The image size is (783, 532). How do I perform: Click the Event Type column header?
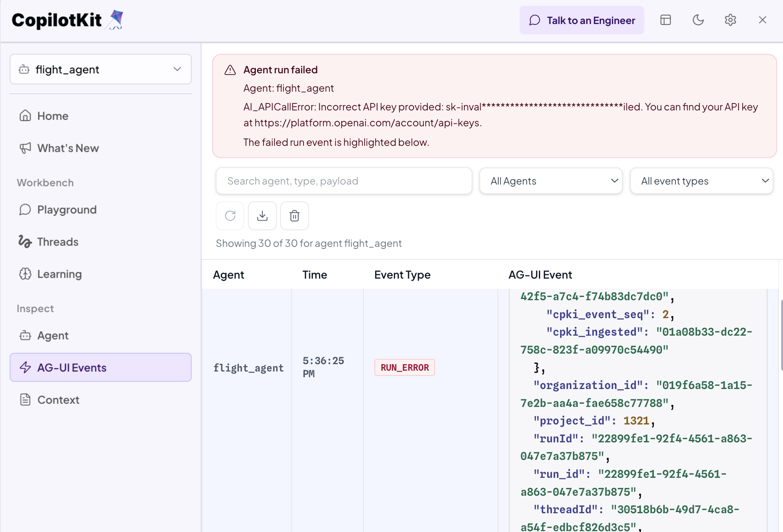pos(402,275)
